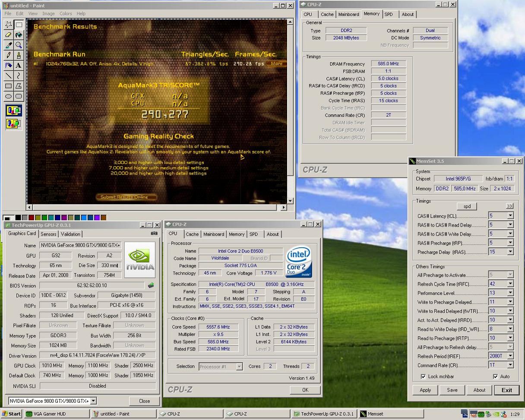Screen dimensions: 525x420
Task: Pick the Eraser tool in Paint
Action: 9,35
